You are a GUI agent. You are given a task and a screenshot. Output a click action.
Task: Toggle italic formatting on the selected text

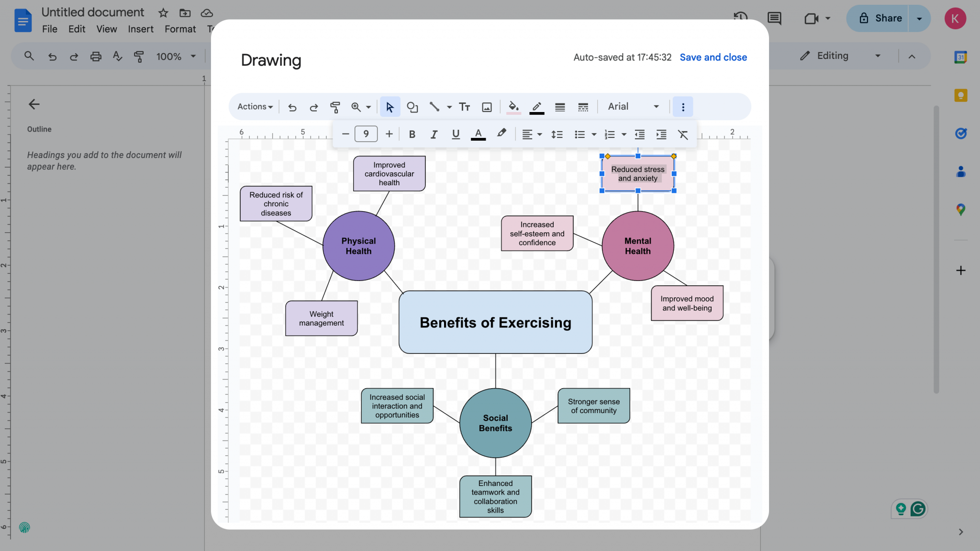(x=434, y=134)
